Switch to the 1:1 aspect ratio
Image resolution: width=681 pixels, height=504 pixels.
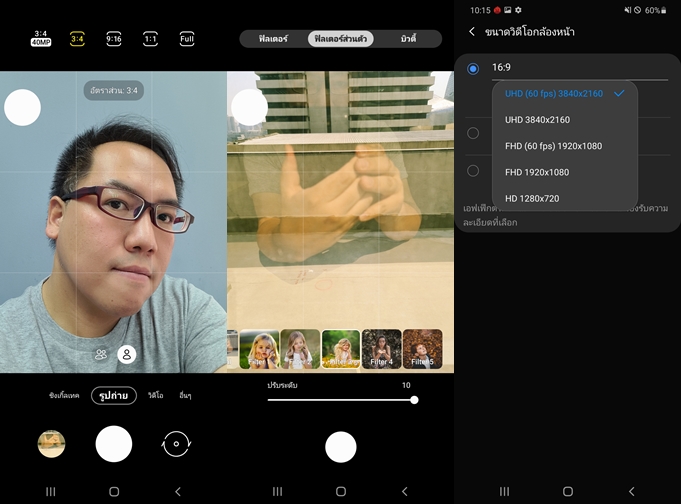tap(150, 39)
